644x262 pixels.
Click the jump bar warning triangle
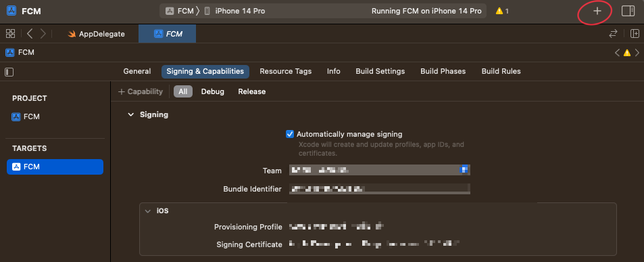(x=626, y=53)
